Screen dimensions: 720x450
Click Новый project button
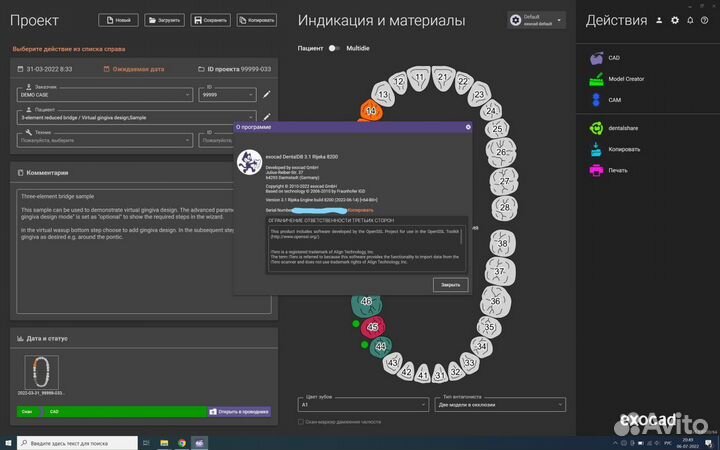[118, 20]
